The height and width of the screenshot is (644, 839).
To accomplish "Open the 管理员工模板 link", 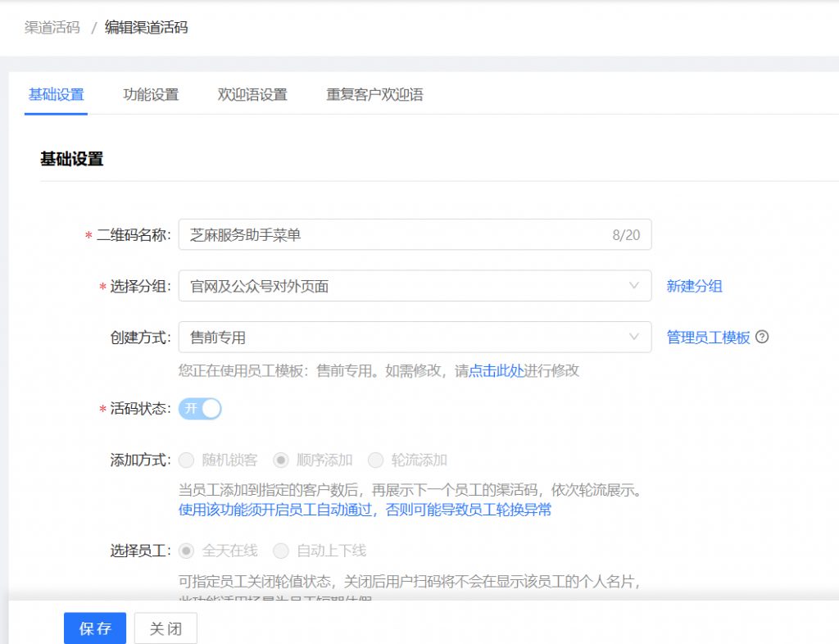I will (x=710, y=336).
